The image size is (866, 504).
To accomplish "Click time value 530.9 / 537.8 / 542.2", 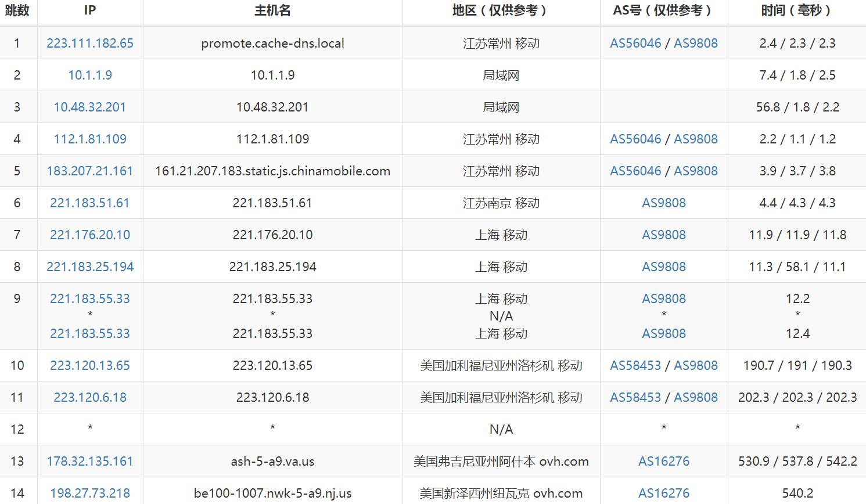I will [x=797, y=461].
